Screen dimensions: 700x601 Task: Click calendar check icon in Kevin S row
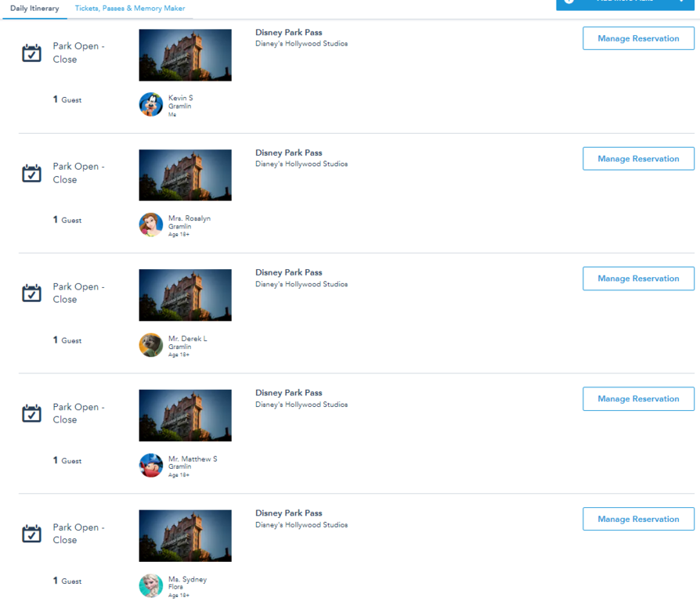[31, 52]
